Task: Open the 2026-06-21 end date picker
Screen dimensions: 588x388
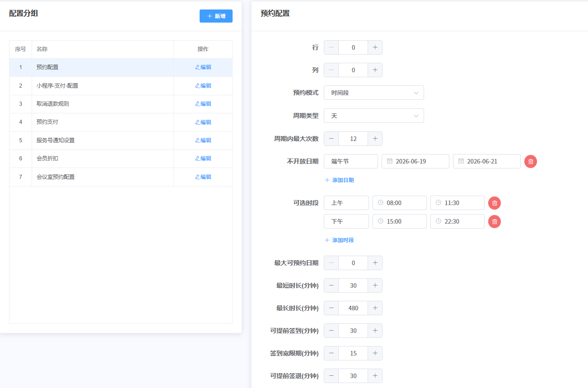Action: (487, 161)
